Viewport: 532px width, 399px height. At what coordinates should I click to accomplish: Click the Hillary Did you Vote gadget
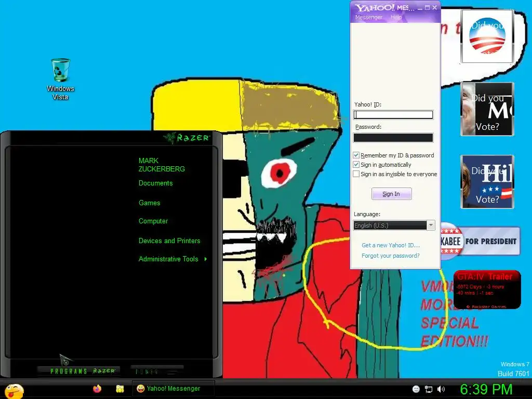pyautogui.click(x=487, y=181)
